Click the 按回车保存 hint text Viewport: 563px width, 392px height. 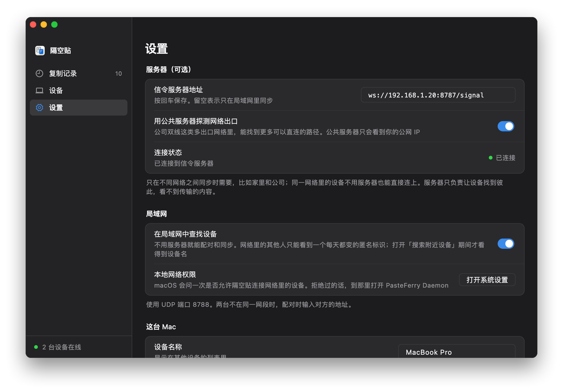click(x=214, y=100)
